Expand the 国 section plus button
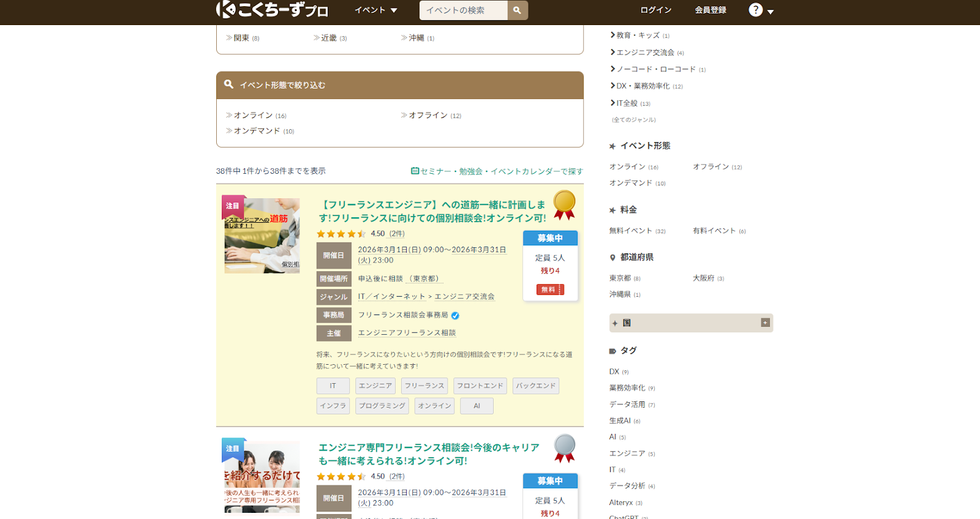980x519 pixels. tap(765, 323)
